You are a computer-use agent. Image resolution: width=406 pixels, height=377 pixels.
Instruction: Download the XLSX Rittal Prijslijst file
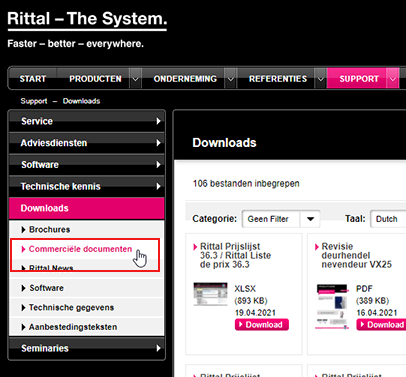coord(262,325)
